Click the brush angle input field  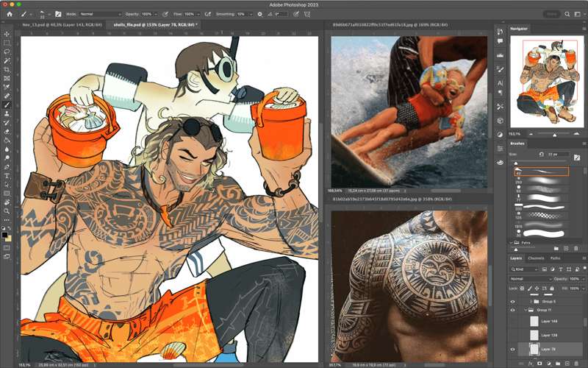coord(281,14)
